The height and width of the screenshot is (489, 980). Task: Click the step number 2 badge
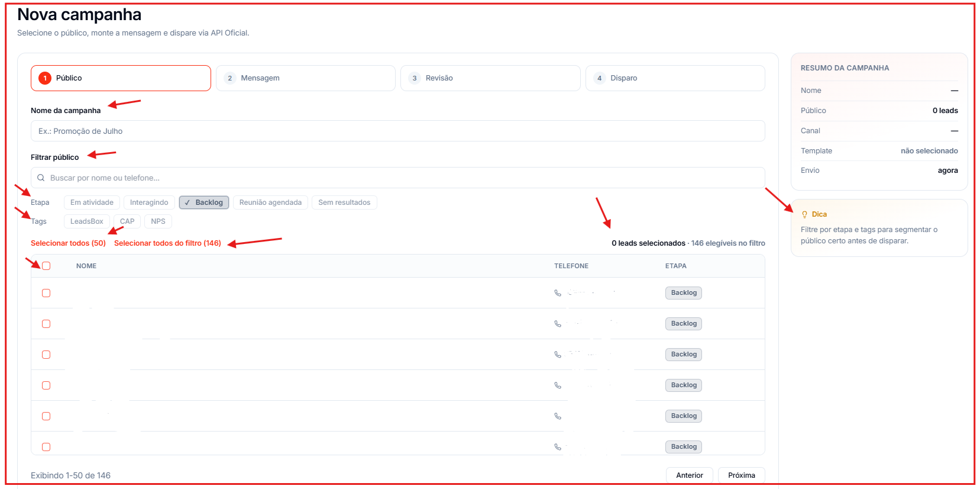pyautogui.click(x=230, y=78)
